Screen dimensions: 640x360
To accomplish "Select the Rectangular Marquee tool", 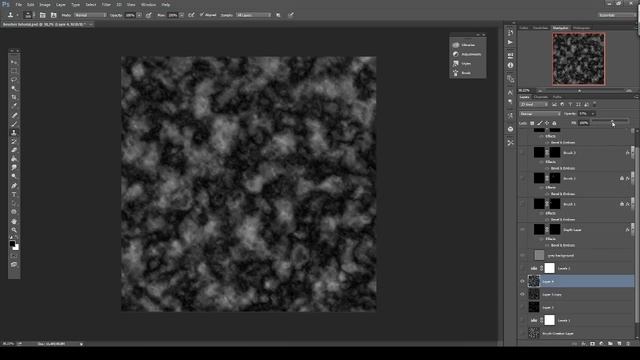I will 14,71.
